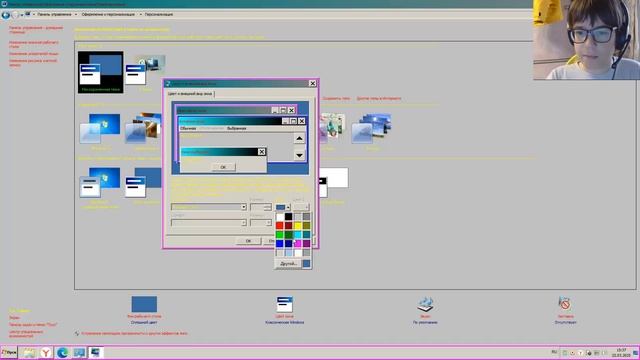
Task: Pick the cyan color swatch
Action: coord(298,234)
